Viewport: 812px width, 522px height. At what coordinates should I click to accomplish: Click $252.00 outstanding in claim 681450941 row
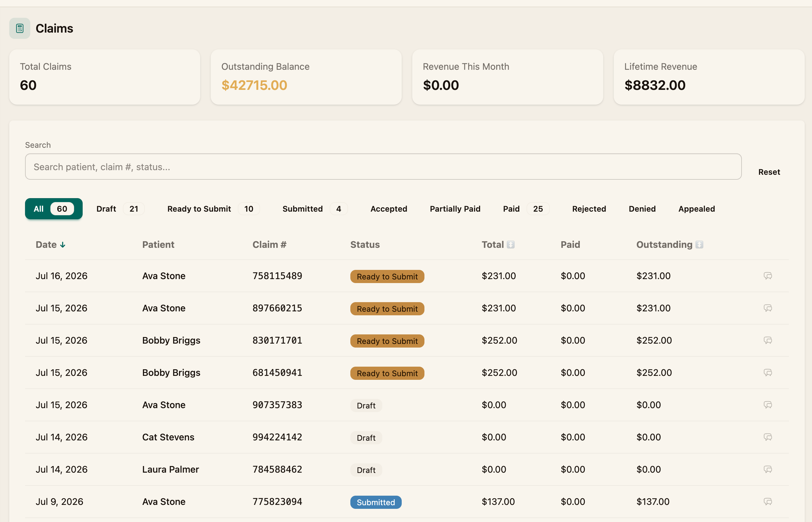coord(654,373)
